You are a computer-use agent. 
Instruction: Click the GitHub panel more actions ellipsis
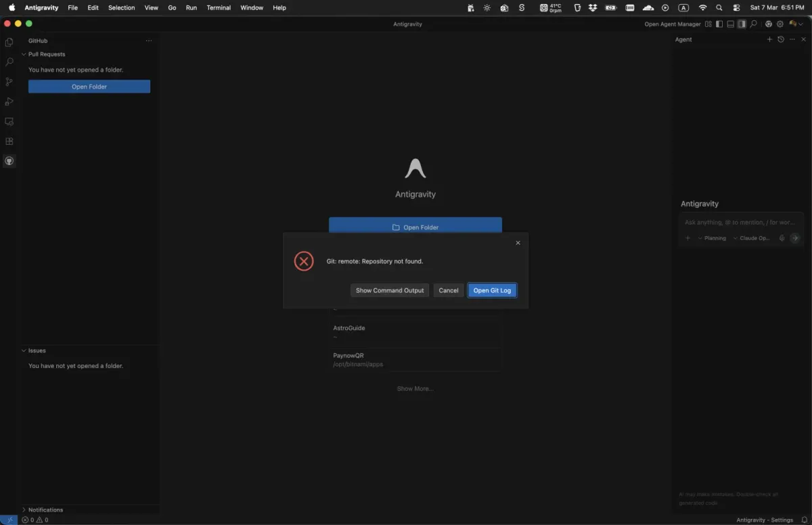tap(149, 41)
